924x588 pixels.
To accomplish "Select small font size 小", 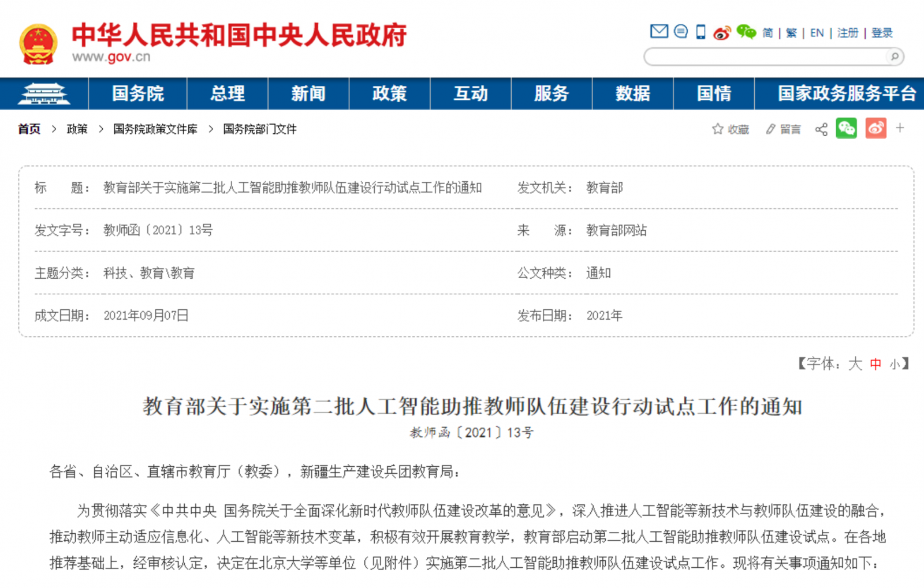I will [895, 364].
